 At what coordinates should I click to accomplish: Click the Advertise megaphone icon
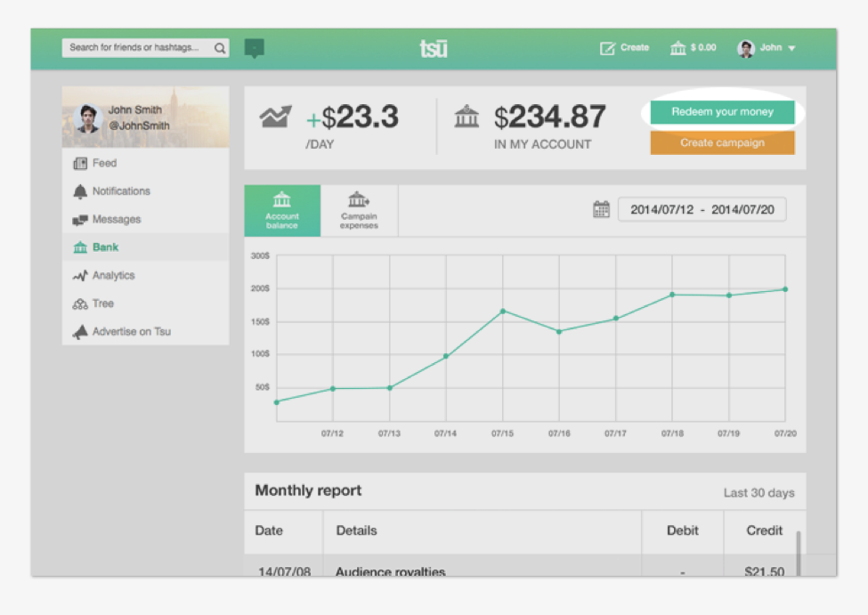[x=80, y=332]
